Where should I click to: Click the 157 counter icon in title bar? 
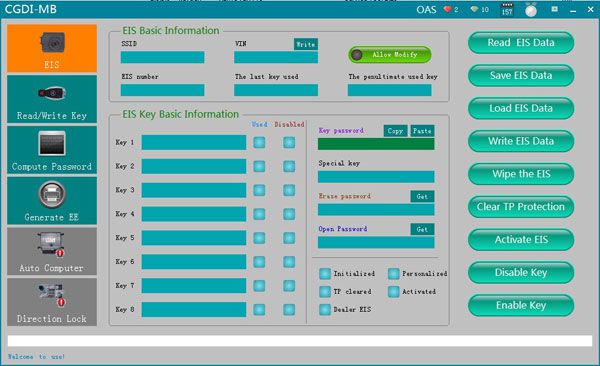coord(507,10)
